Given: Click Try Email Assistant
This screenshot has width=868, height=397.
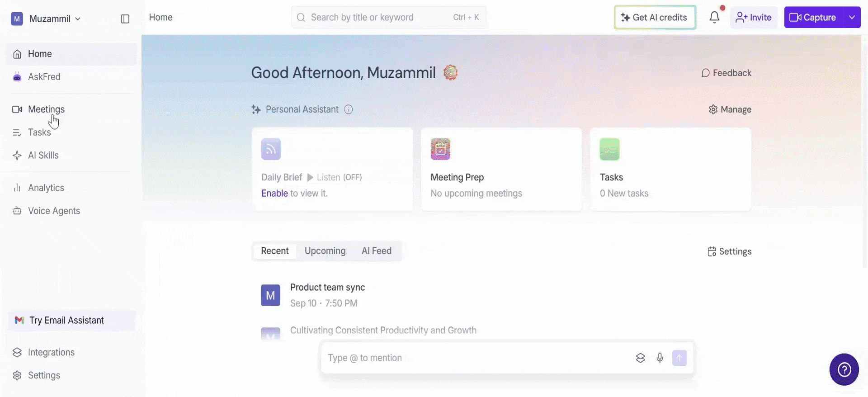Looking at the screenshot, I should (71, 321).
